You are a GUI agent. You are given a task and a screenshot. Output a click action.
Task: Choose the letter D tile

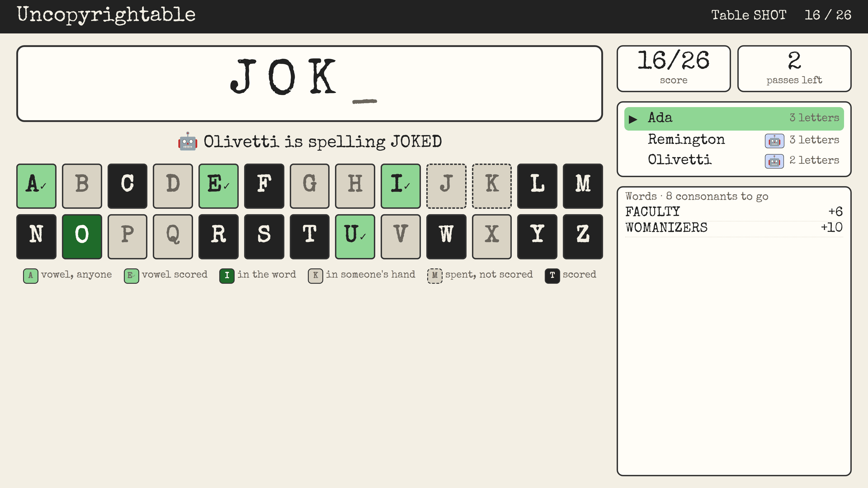173,186
